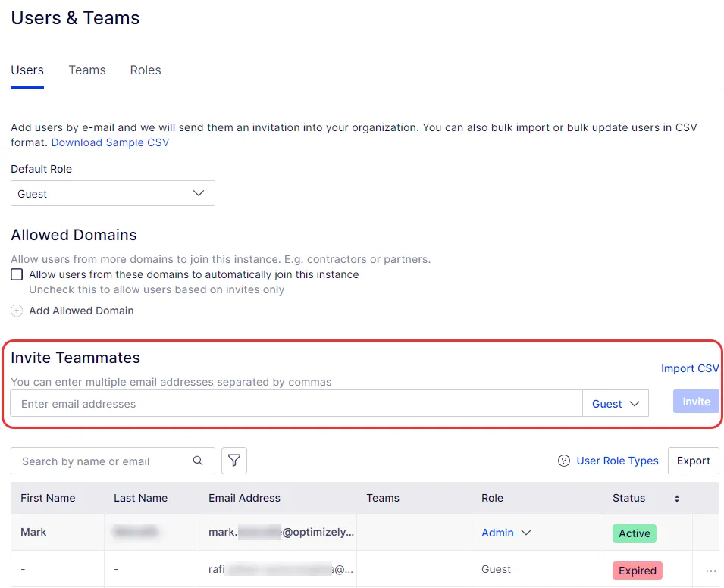The height and width of the screenshot is (588, 724).
Task: Focus the Search by name or email field
Action: coord(113,461)
